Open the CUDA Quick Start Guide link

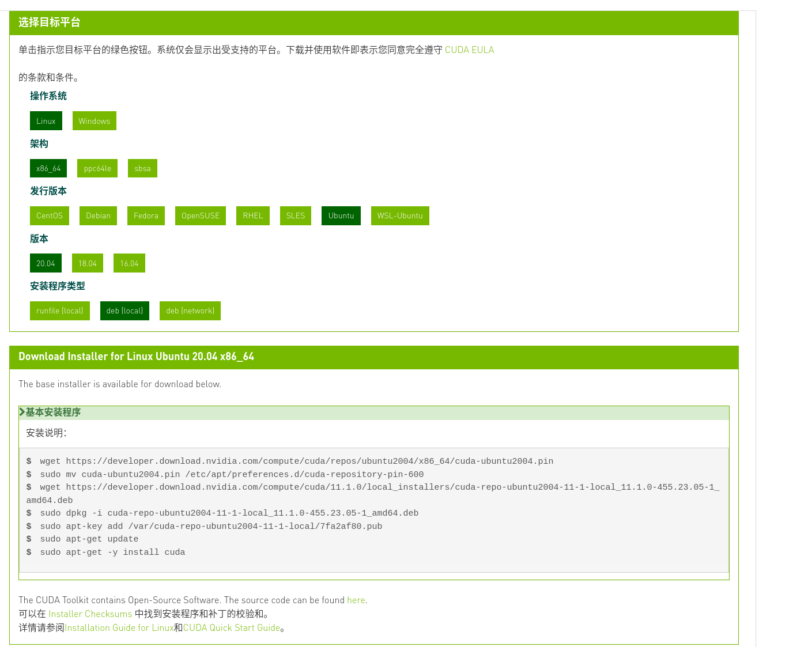[x=232, y=627]
